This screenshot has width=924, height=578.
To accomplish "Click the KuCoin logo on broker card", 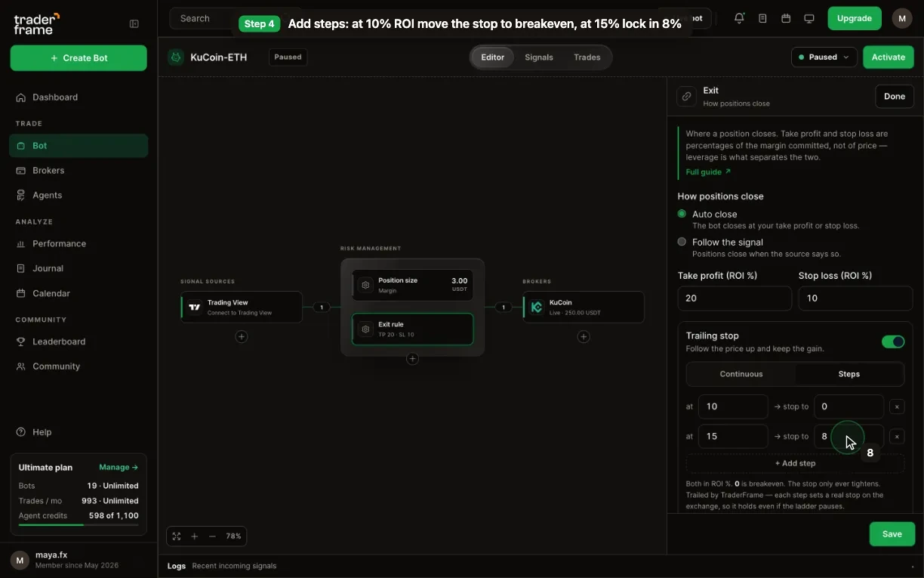I will 537,307.
